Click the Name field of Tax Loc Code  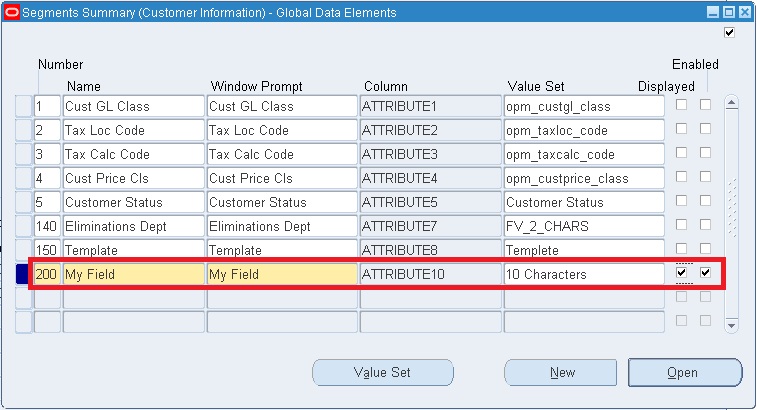[x=132, y=130]
